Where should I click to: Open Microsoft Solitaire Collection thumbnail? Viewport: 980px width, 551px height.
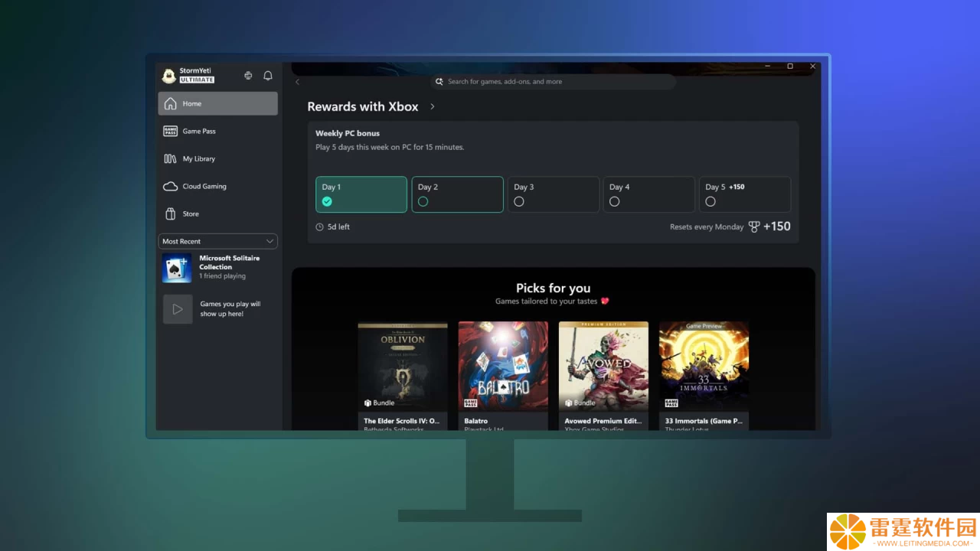(177, 268)
